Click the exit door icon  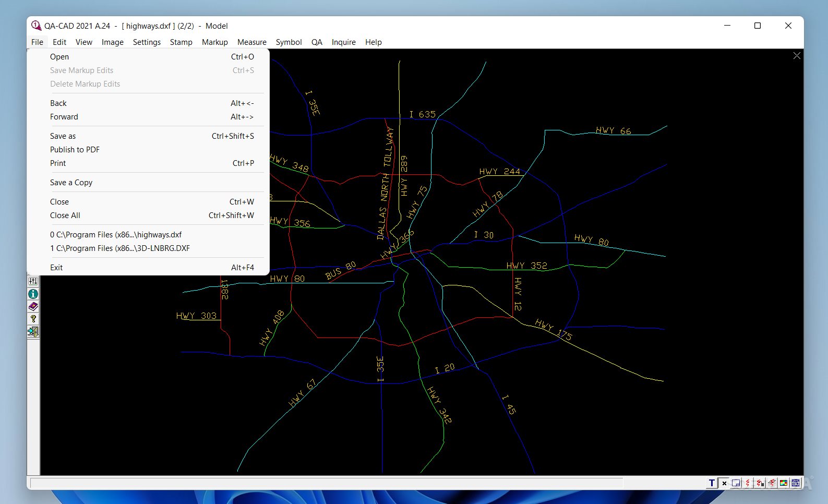point(33,332)
